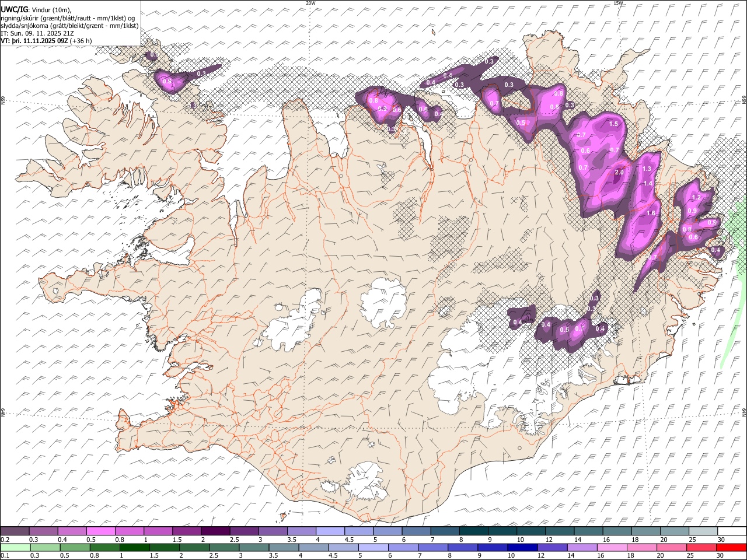Viewport: 747px width, 560px height.
Task: Click the 'slydda/snjókoma' legend description line
Action: click(x=69, y=26)
